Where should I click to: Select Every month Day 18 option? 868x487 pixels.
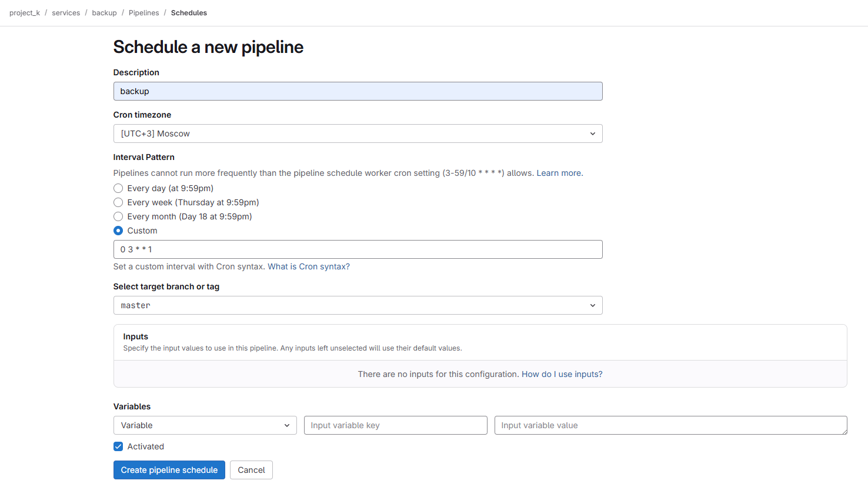click(118, 216)
